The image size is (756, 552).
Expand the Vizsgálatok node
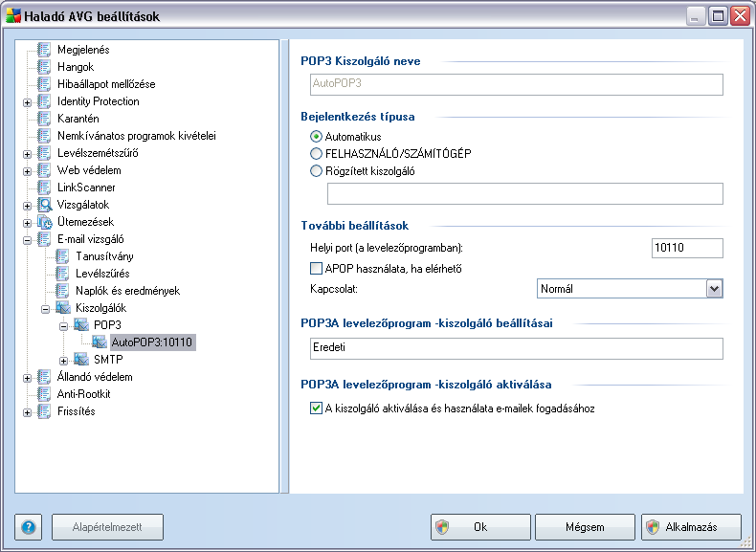pyautogui.click(x=27, y=206)
